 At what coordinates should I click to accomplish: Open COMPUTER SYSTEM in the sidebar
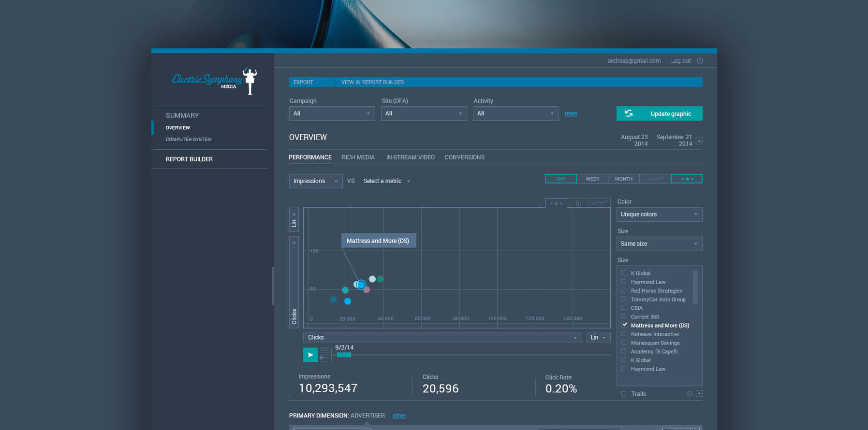(189, 139)
